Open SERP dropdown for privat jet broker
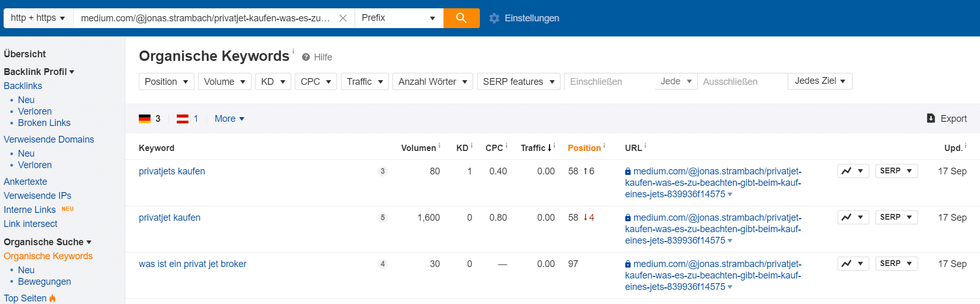Viewport: 980px width, 304px height. tap(896, 263)
